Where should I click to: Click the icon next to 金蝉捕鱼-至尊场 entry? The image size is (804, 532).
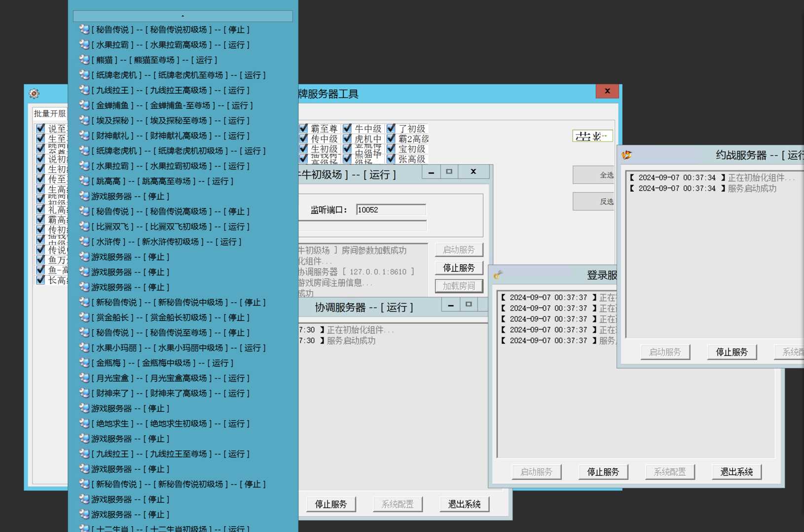click(84, 106)
